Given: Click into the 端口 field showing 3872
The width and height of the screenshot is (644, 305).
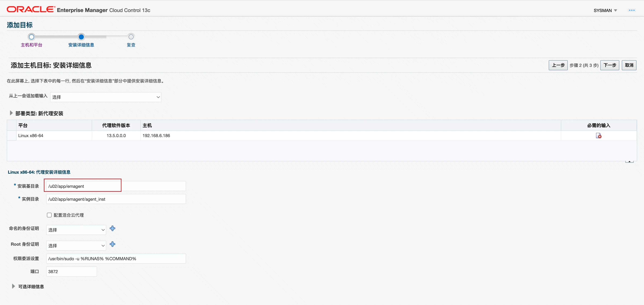Looking at the screenshot, I should click(71, 271).
